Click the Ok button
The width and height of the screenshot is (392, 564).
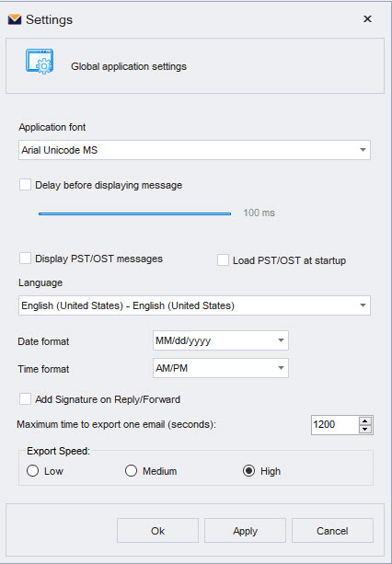click(x=157, y=531)
